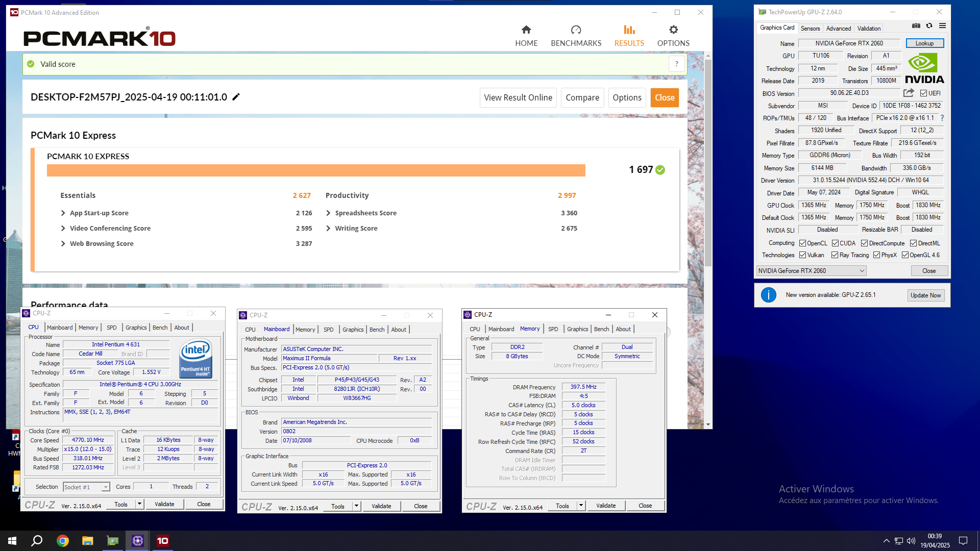Viewport: 980px width, 551px height.
Task: Toggle the DirectCompute checkbox
Action: [x=864, y=243]
